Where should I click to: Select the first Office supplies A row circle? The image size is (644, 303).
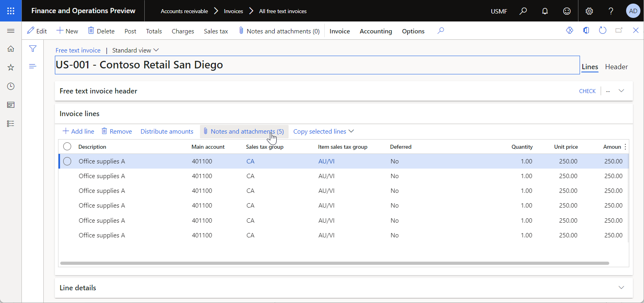[x=67, y=161]
